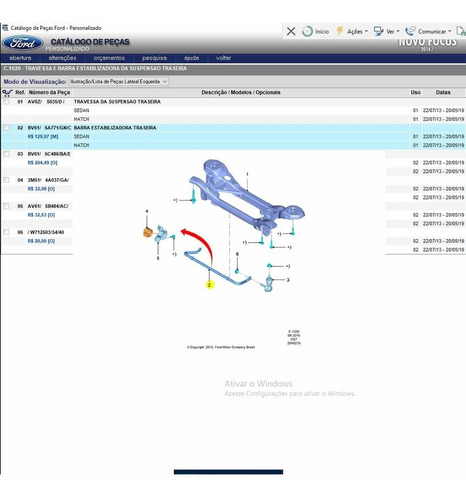This screenshot has height=500, width=466.
Task: Check the box for part ref 01
Action: click(6, 101)
